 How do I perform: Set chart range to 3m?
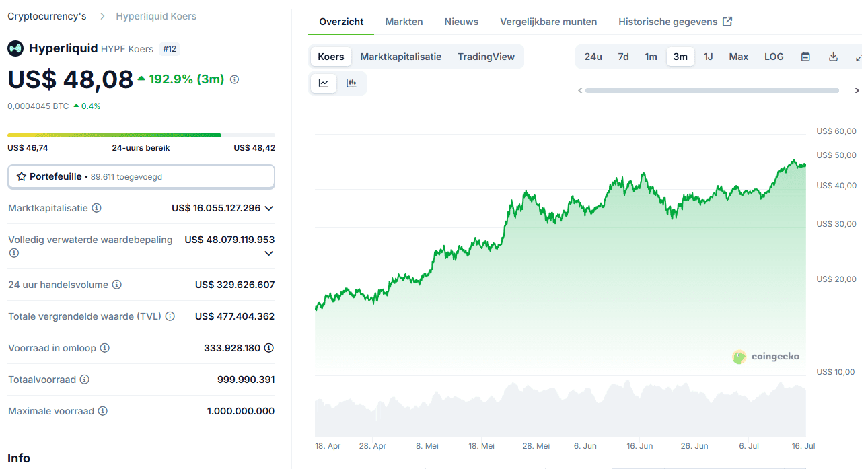(x=680, y=57)
